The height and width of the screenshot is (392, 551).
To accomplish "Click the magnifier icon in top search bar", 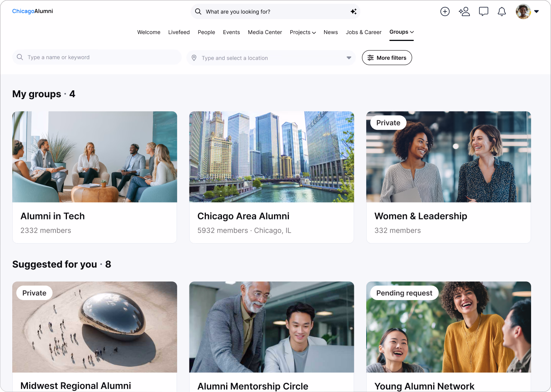I will (x=198, y=11).
